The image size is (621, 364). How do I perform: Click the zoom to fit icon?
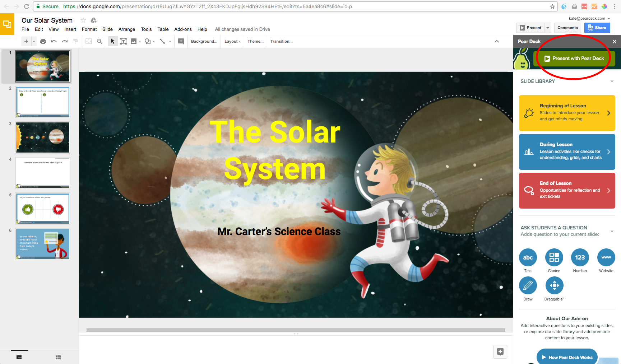pos(89,41)
